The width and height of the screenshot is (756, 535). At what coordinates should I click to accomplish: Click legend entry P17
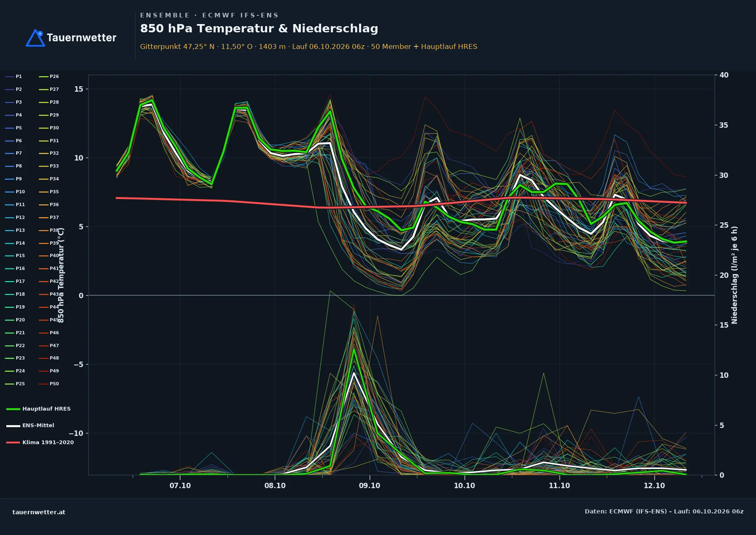tap(15, 282)
